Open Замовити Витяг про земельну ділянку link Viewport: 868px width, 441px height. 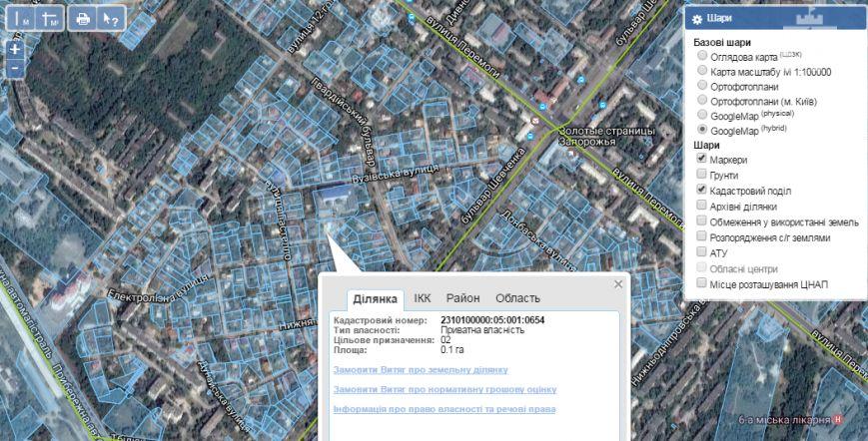pyautogui.click(x=421, y=369)
